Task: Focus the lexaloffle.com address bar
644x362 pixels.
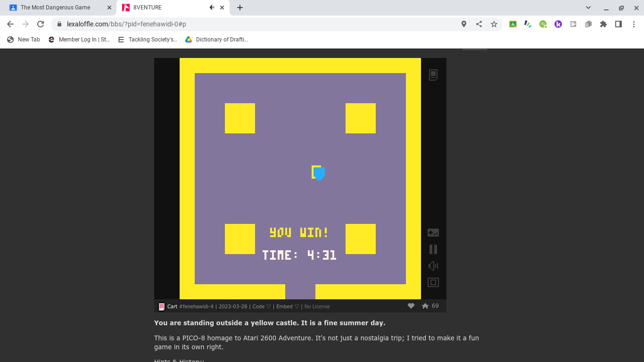Action: [255, 24]
